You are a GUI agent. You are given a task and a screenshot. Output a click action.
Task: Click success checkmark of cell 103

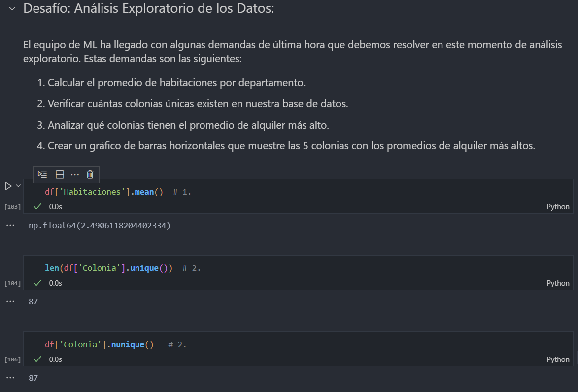point(37,207)
